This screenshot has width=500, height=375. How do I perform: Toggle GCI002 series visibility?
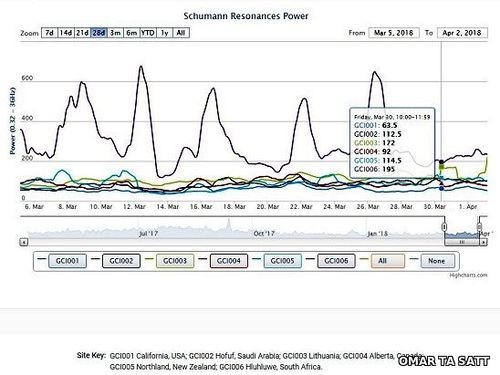pyautogui.click(x=121, y=261)
